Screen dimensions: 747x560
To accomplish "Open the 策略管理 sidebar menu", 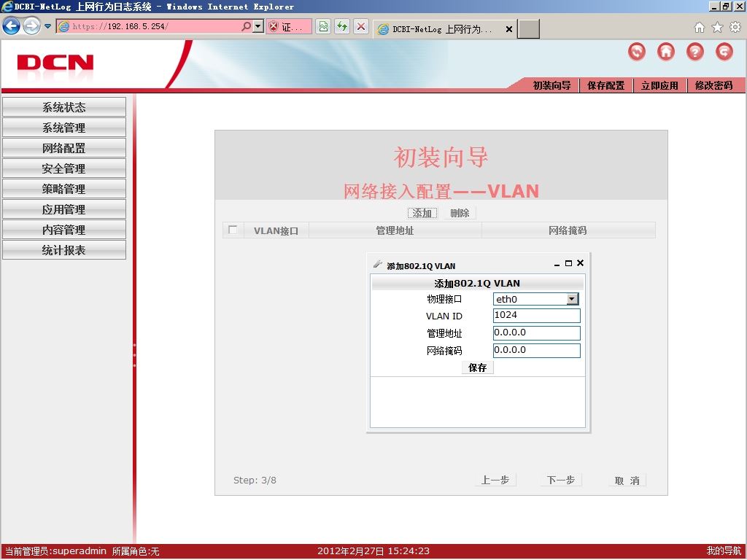I will 64,189.
